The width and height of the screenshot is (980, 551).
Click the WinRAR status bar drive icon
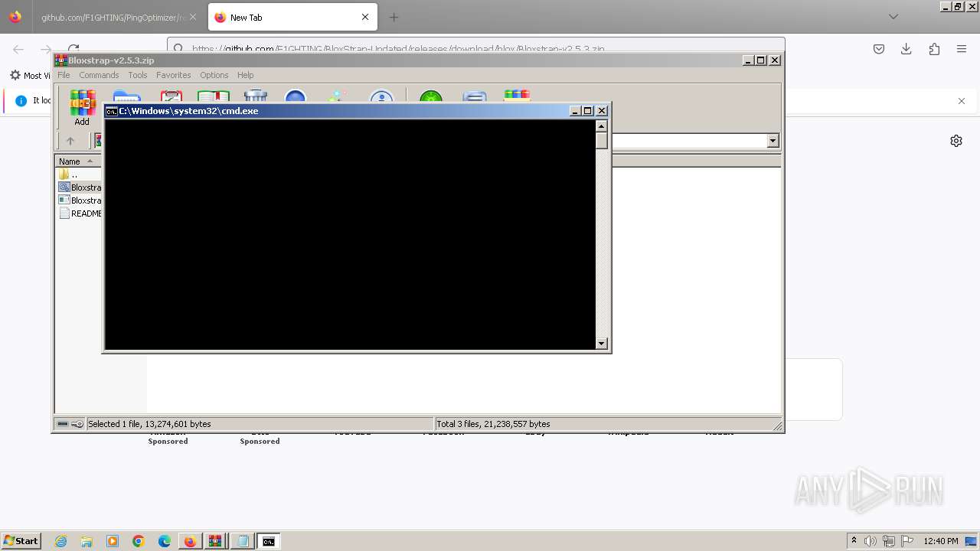click(x=63, y=424)
